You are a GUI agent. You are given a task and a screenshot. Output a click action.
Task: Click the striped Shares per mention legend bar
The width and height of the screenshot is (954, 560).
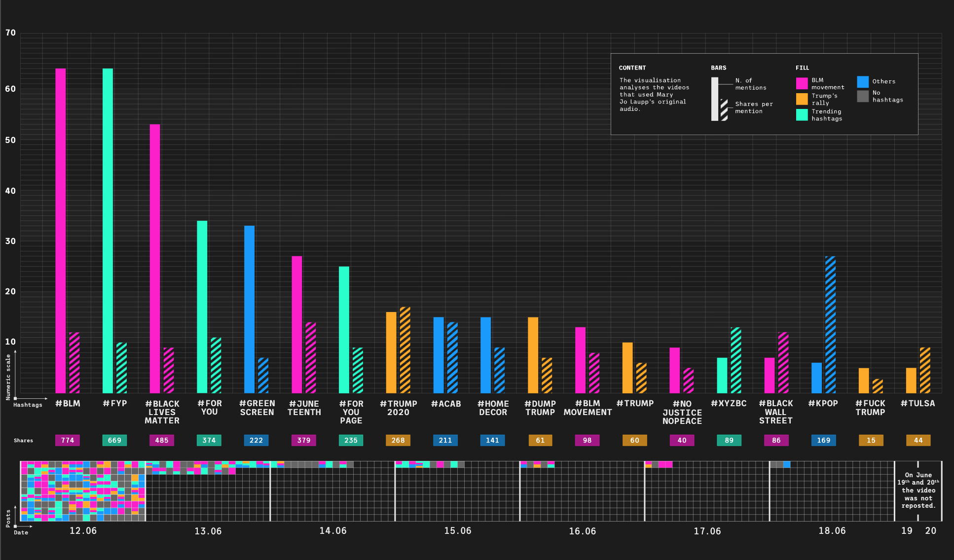pyautogui.click(x=724, y=110)
